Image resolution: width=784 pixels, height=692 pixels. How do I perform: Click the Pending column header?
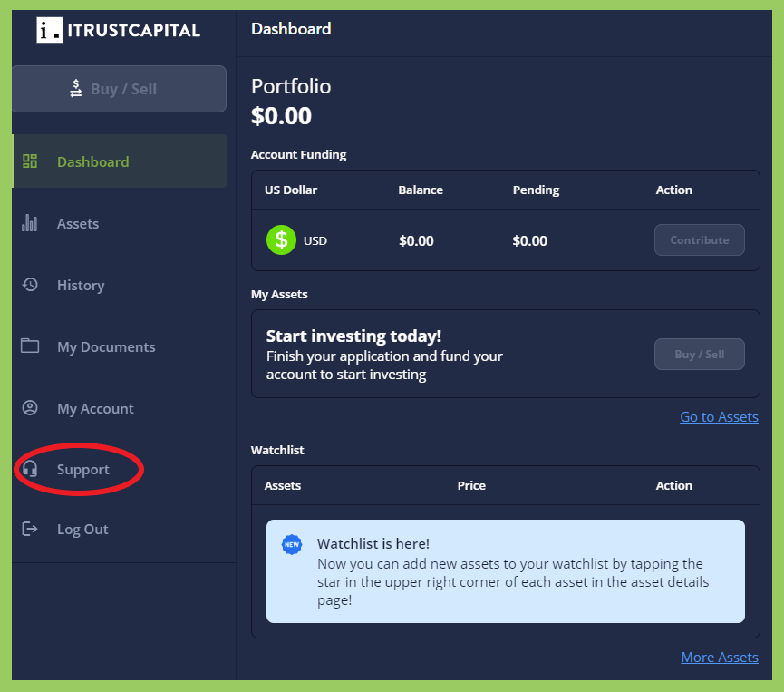(x=536, y=190)
